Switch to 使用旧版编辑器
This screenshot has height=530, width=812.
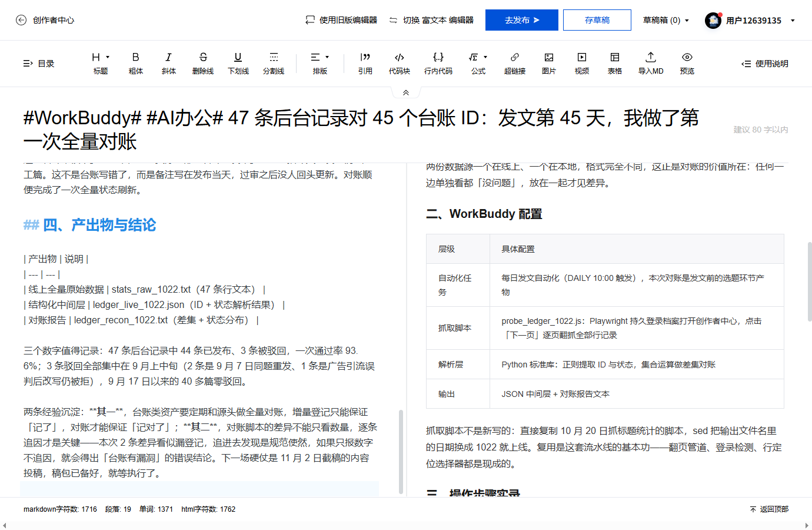341,20
